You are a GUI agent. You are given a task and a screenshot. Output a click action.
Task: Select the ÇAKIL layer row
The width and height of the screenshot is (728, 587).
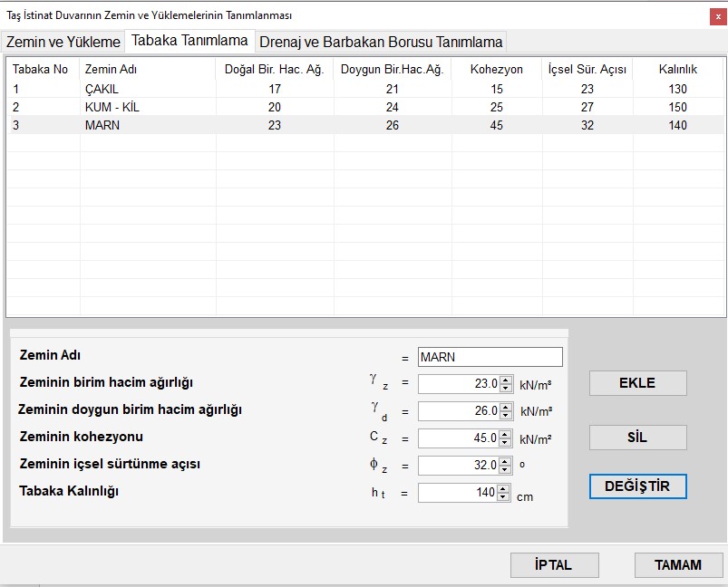[x=102, y=89]
